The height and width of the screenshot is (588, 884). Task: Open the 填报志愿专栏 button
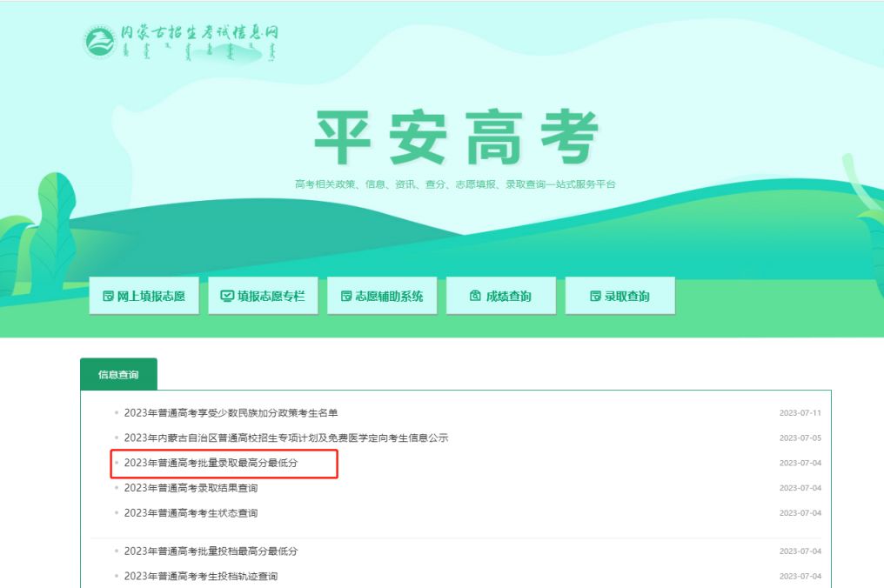click(x=263, y=296)
